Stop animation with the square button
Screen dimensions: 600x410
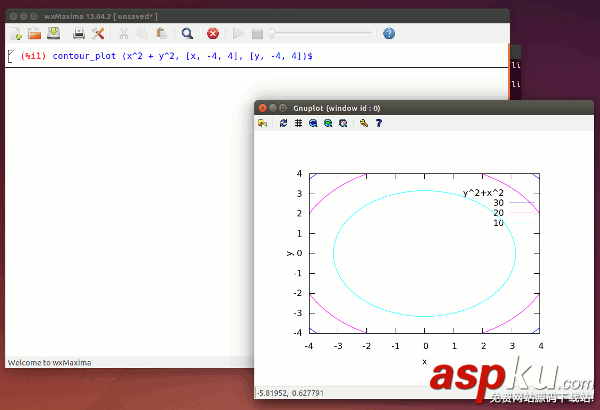click(x=257, y=34)
